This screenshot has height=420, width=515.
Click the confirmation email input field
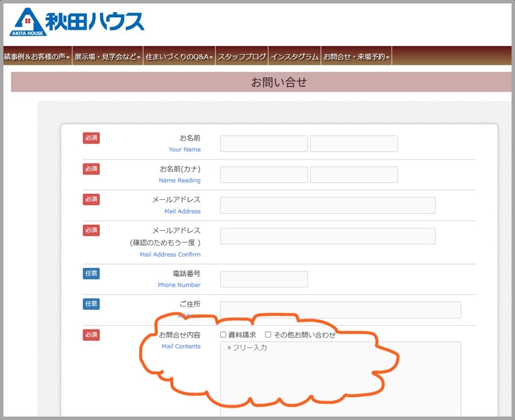327,235
